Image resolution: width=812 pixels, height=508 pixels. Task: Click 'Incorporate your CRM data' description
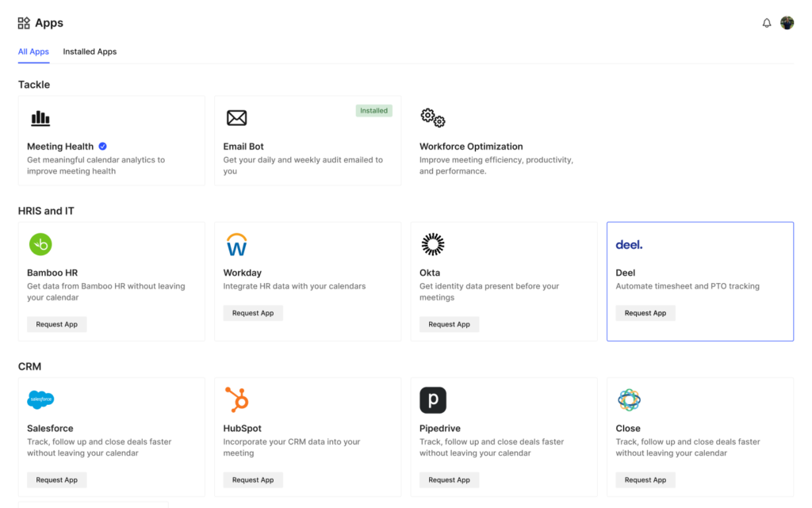coord(292,448)
